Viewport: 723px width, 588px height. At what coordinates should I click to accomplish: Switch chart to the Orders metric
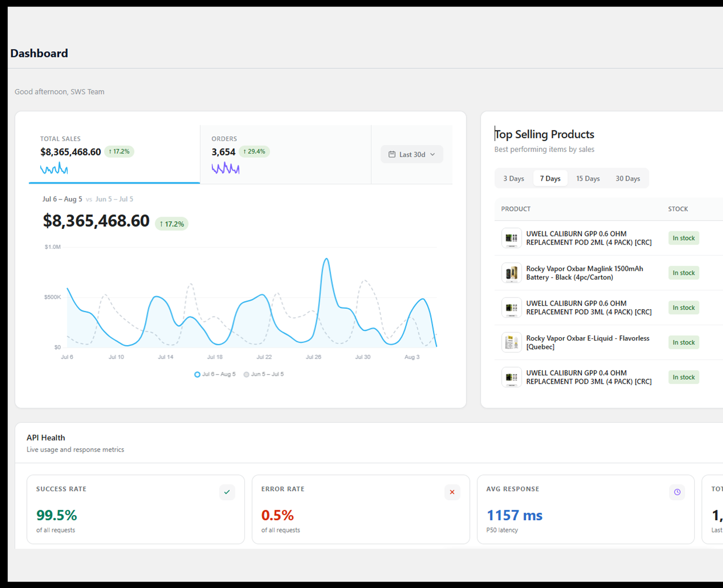click(x=286, y=154)
